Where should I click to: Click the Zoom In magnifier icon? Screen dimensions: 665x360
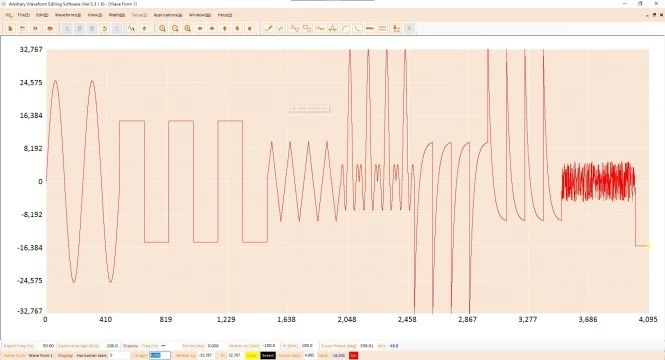click(162, 28)
